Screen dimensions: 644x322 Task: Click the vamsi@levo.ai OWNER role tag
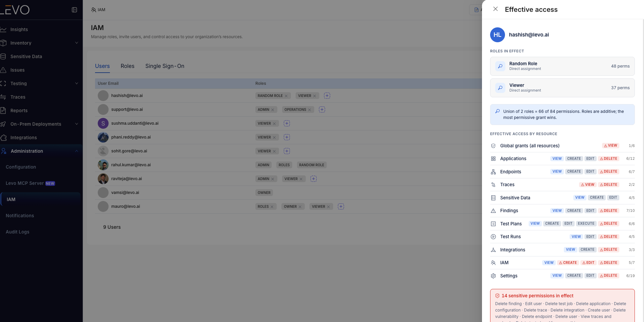[x=264, y=193]
